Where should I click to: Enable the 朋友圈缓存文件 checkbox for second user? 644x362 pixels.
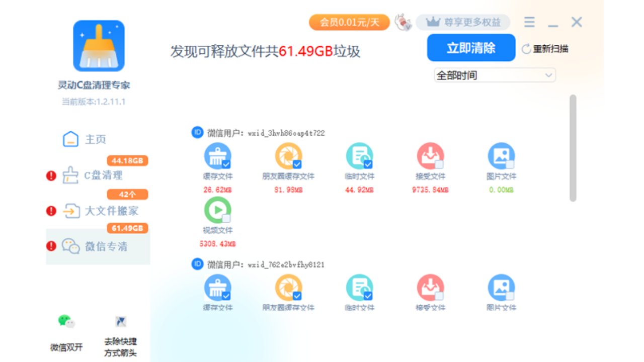coord(298,297)
